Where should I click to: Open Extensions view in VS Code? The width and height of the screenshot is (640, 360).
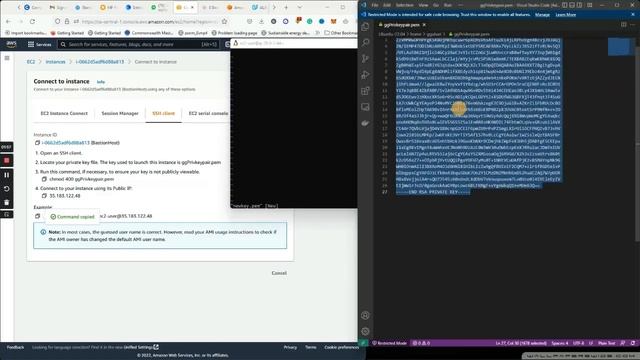(365, 91)
